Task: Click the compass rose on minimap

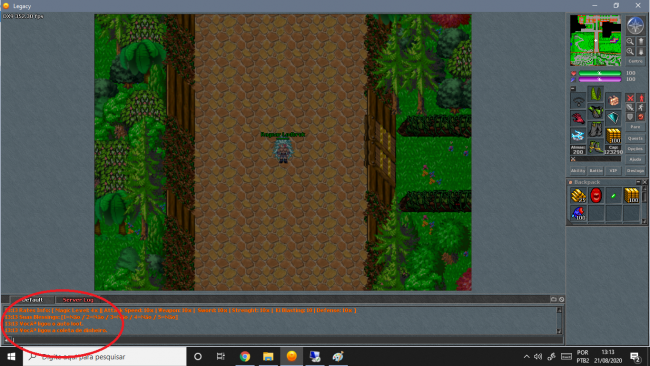Action: pos(635,25)
